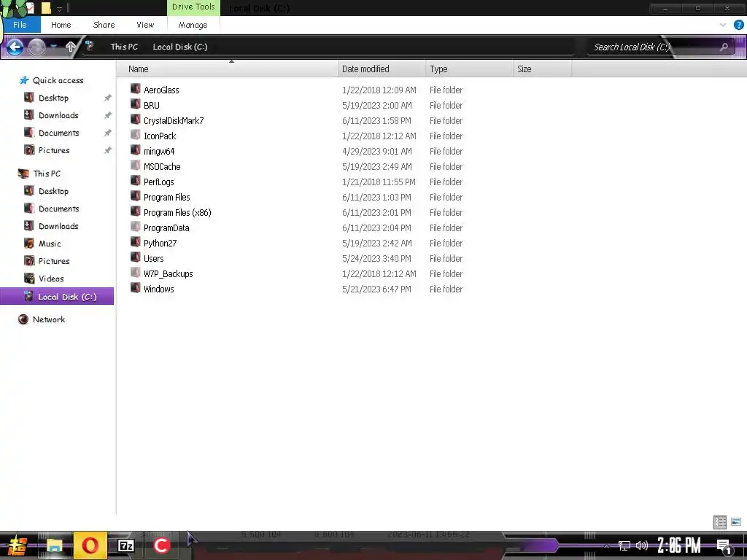The height and width of the screenshot is (560, 747).
Task: Expand the ribbon with the chevron
Action: pos(723,25)
